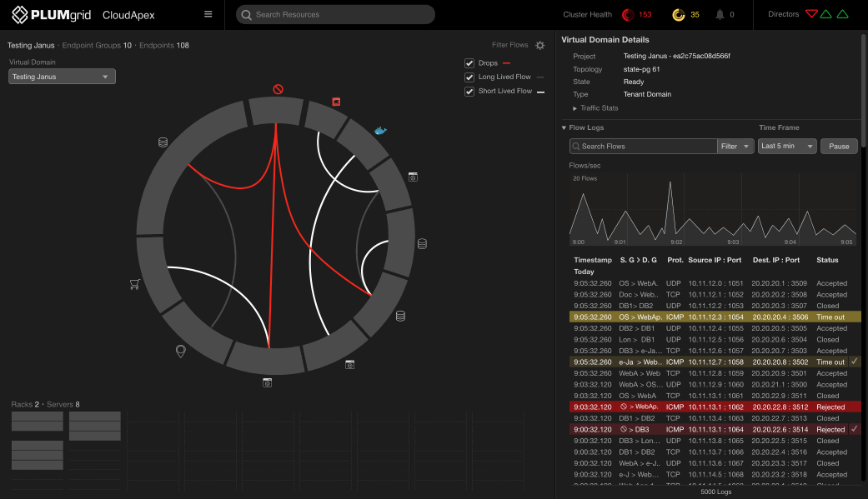Click the red cluster health critical icon
The image size is (868, 499).
coord(628,14)
